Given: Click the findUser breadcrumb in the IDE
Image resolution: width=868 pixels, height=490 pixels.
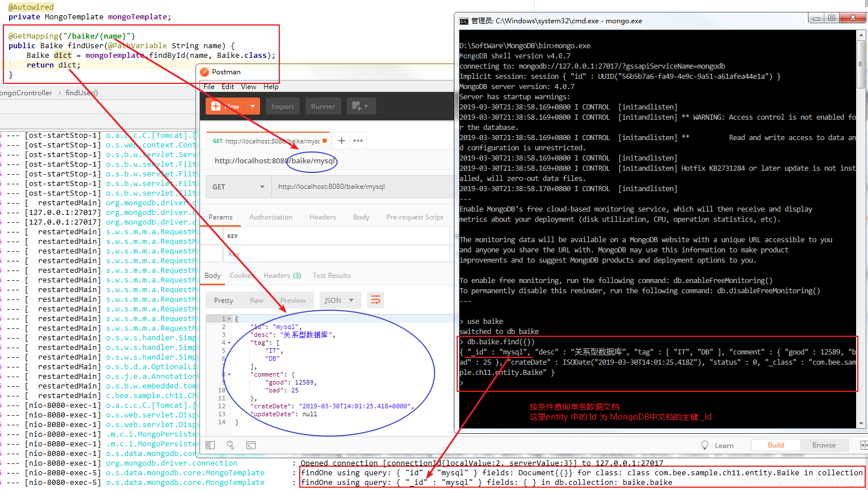Looking at the screenshot, I should click(82, 93).
